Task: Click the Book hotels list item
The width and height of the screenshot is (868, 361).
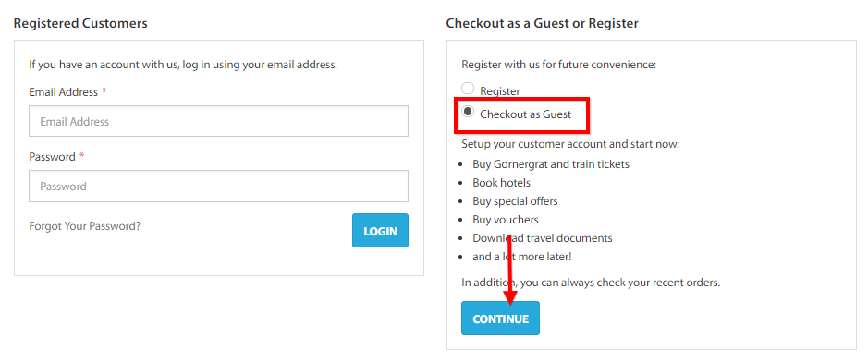Action: pyautogui.click(x=502, y=183)
